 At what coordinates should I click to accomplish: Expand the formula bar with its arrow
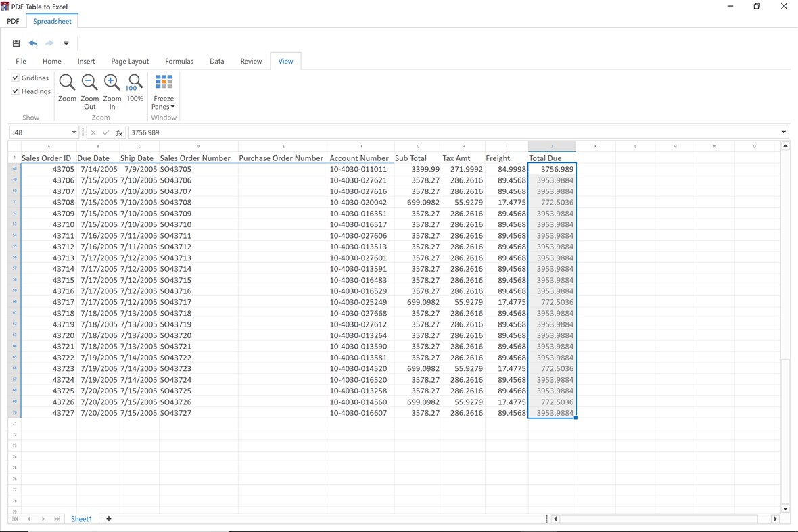(x=783, y=132)
